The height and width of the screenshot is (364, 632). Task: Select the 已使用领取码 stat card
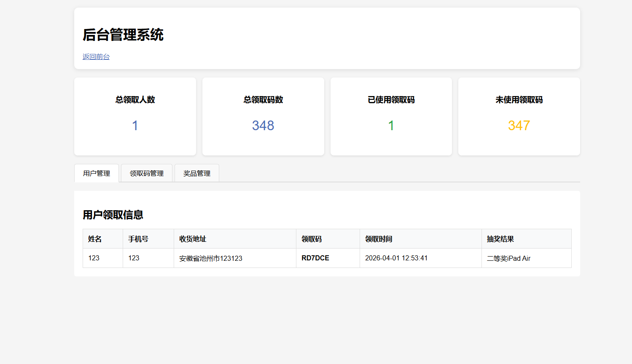[x=391, y=116]
